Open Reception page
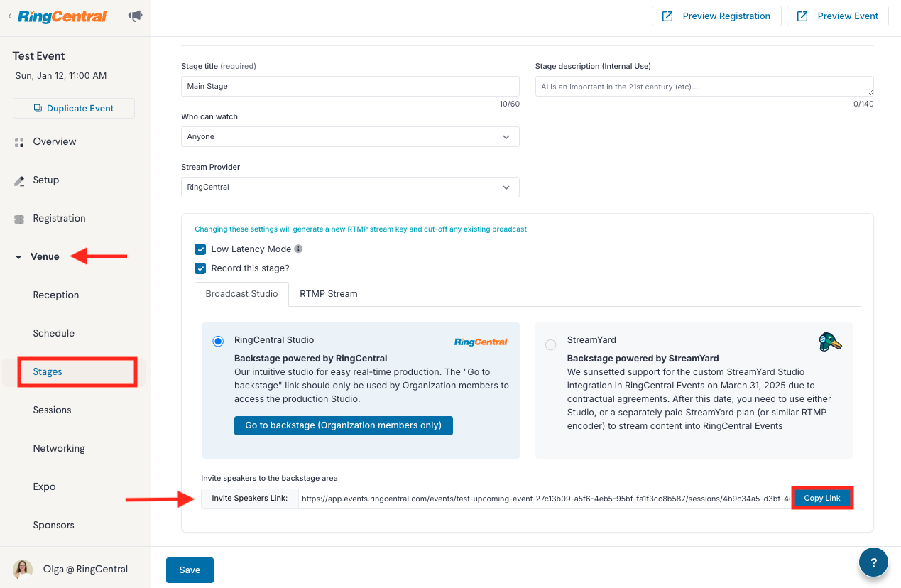Viewport: 901px width, 588px height. (x=56, y=295)
